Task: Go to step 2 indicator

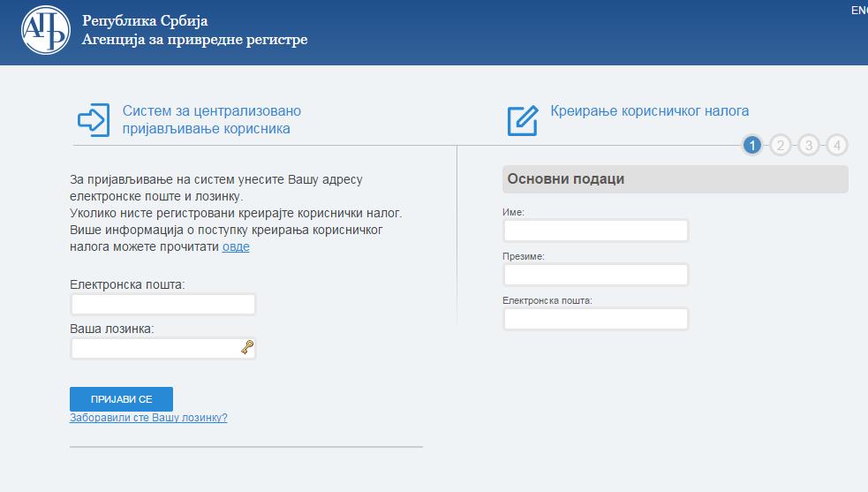Action: [780, 145]
